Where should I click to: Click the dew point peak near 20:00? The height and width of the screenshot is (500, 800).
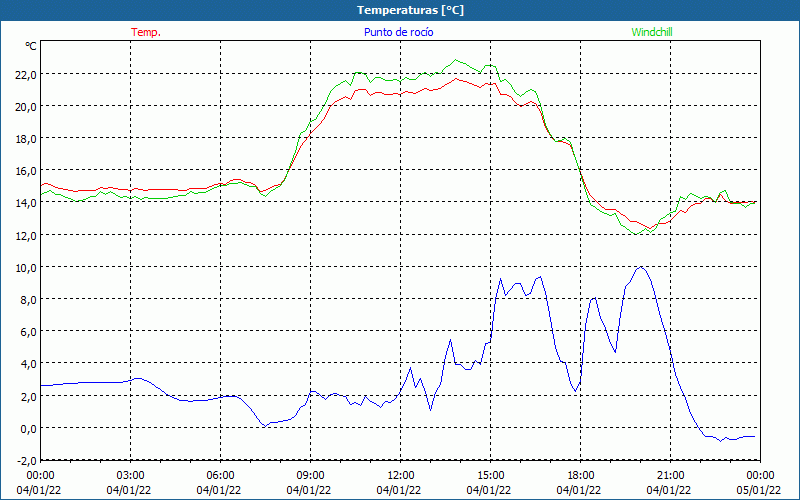[640, 267]
